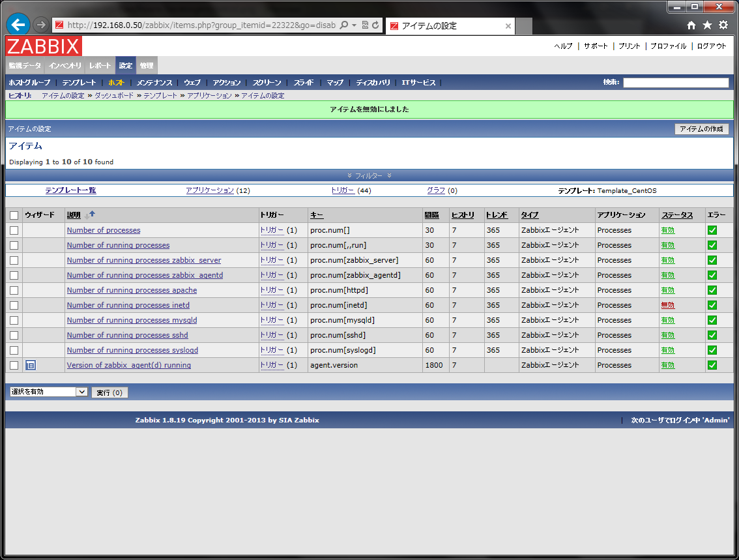The image size is (739, 560).
Task: Click the search magnifier in address bar
Action: [x=344, y=25]
